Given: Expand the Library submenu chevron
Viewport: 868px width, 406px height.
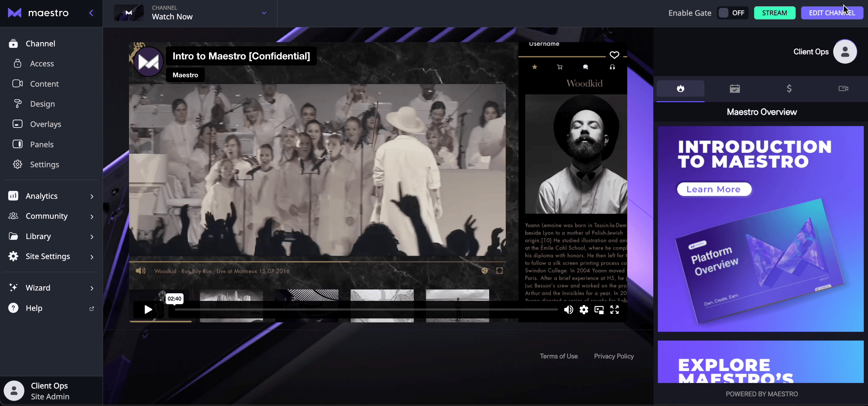Looking at the screenshot, I should (x=92, y=237).
